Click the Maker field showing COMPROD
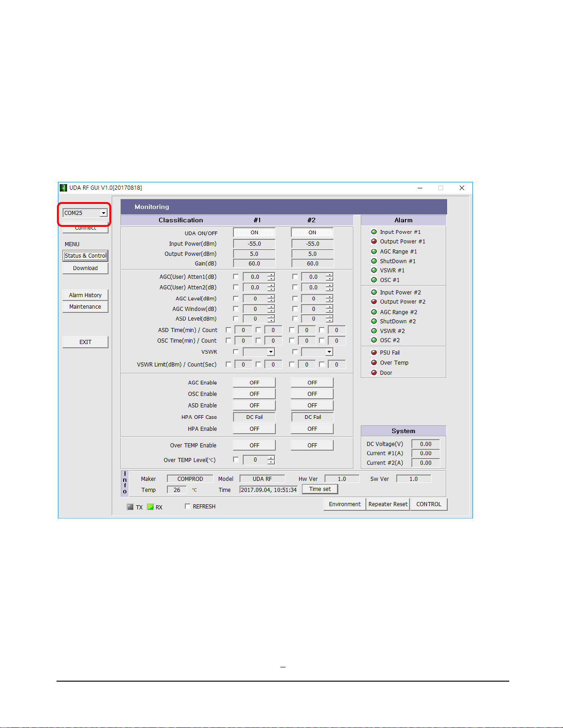Screen dimensions: 563x728 pos(190,479)
